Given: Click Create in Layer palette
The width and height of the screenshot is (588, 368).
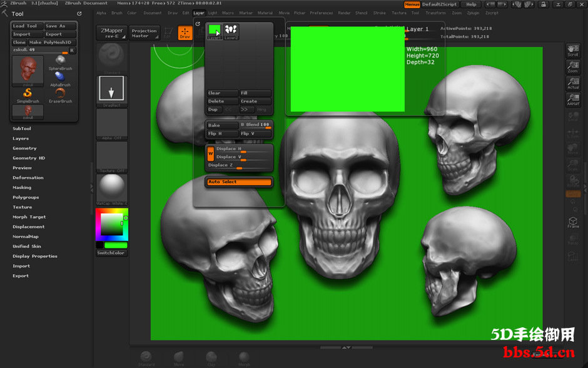Looking at the screenshot, I should coord(255,101).
